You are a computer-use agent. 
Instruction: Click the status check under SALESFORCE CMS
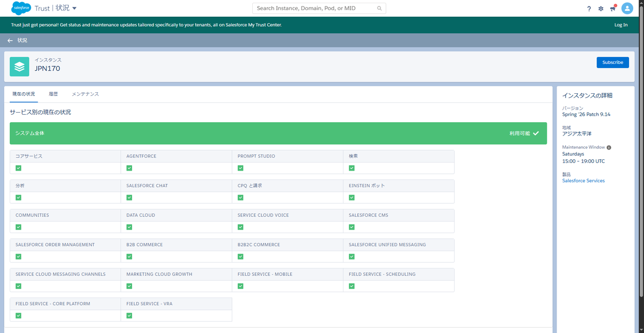352,227
